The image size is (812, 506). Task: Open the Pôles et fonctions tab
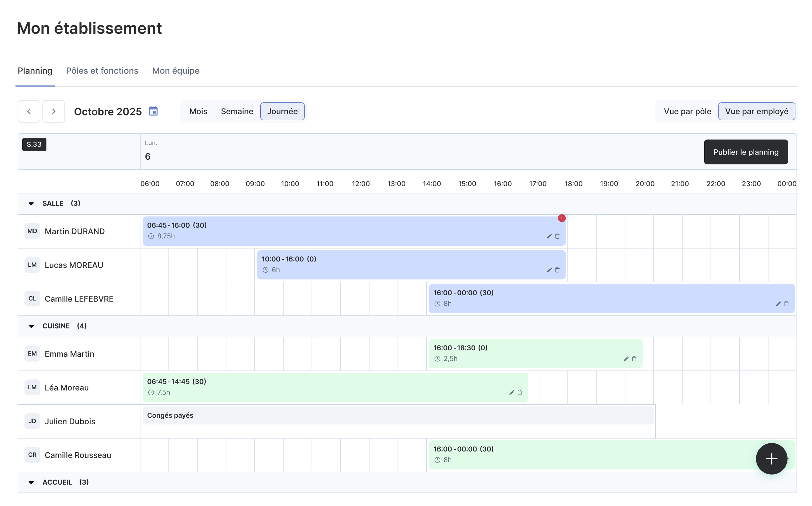[102, 71]
